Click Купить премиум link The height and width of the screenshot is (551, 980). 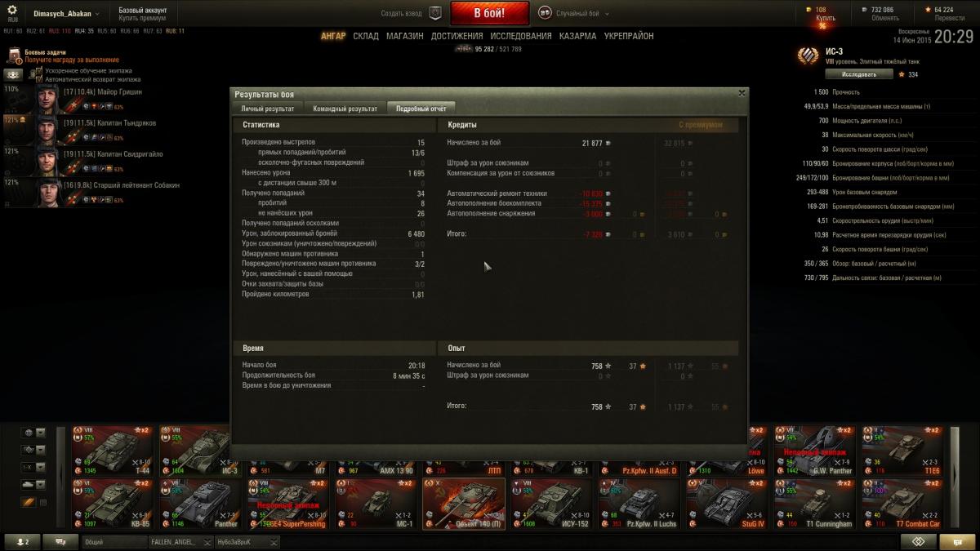143,18
